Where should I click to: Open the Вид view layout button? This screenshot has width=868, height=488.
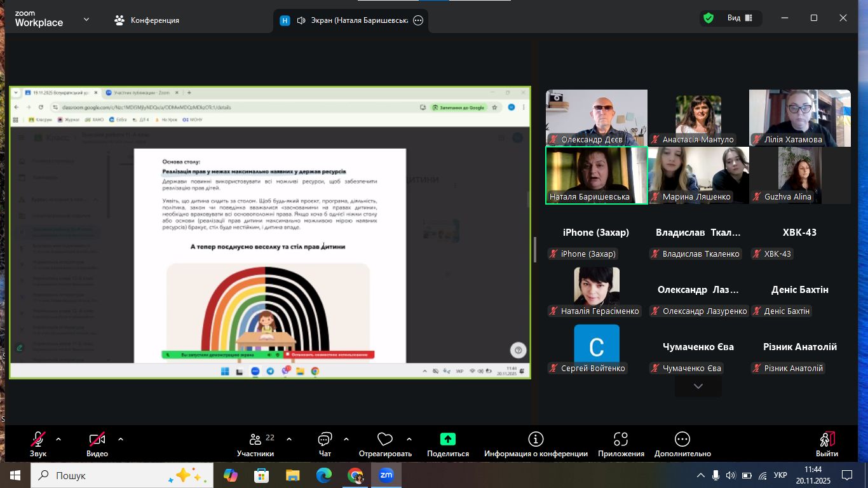point(740,18)
